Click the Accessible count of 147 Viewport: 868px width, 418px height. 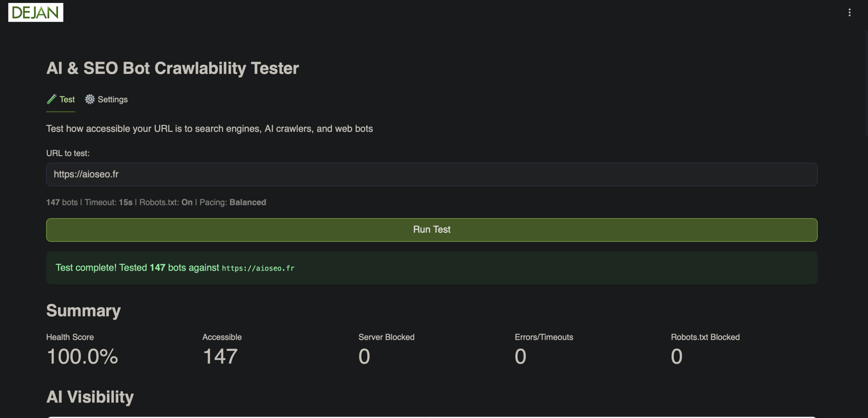point(220,356)
